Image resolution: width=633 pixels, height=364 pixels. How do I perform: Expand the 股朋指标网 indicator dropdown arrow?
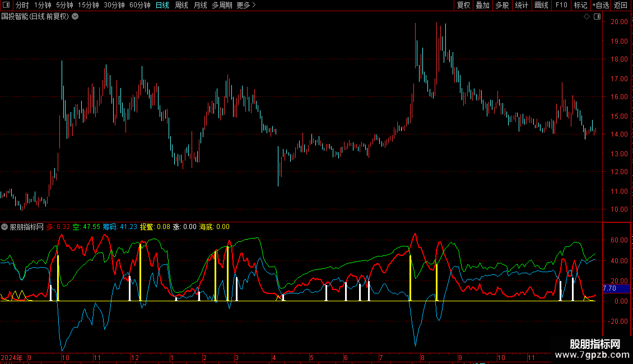[x=4, y=227]
